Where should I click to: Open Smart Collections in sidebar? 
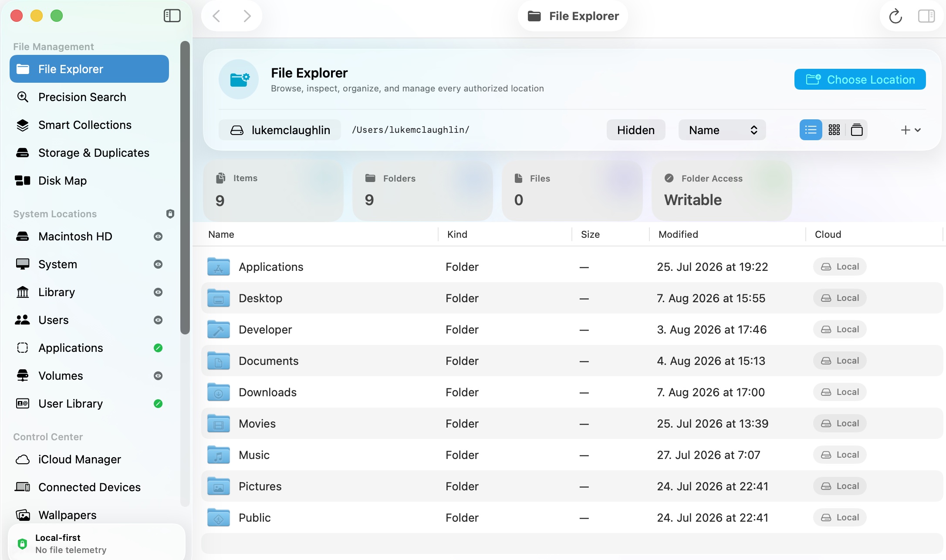[89, 125]
